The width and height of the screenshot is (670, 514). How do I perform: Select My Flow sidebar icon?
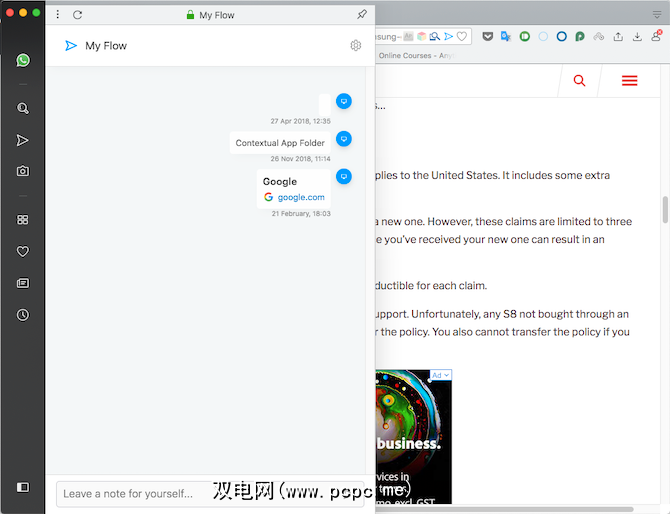(23, 140)
